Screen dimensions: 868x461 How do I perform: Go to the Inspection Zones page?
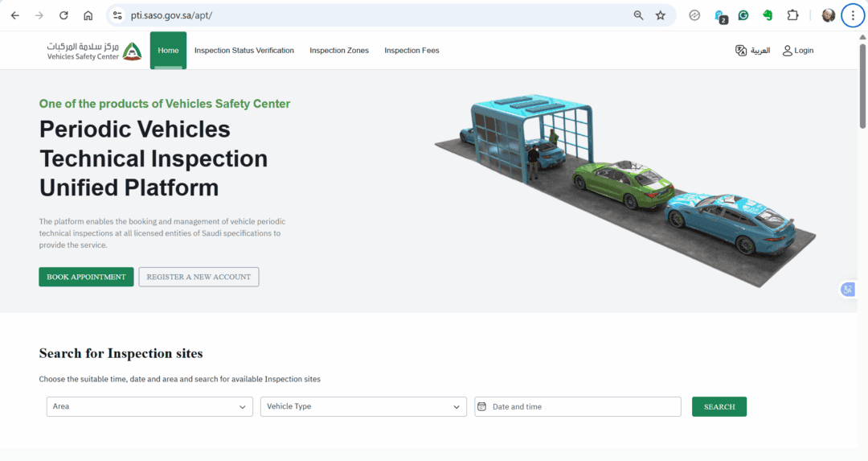pyautogui.click(x=339, y=51)
